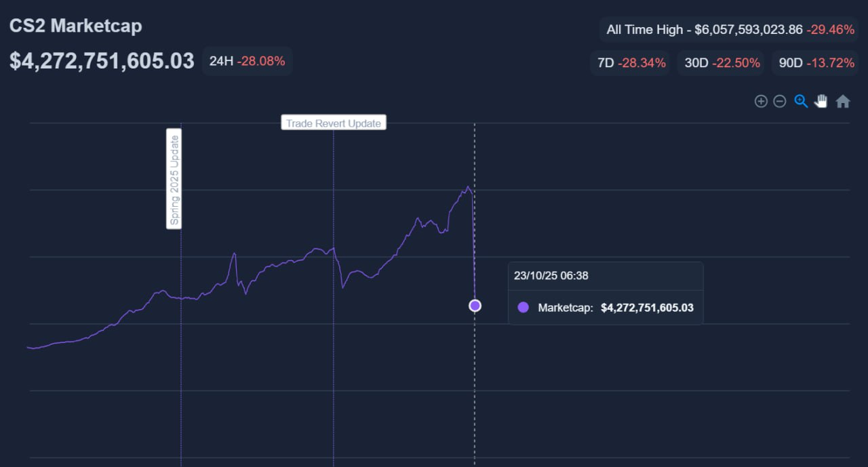Select the 24H change badge
868x467 pixels.
247,61
